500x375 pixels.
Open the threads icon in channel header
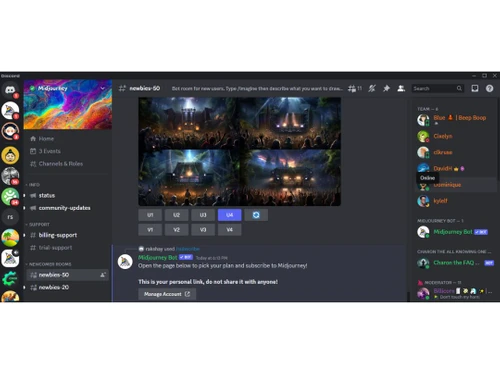coord(352,88)
